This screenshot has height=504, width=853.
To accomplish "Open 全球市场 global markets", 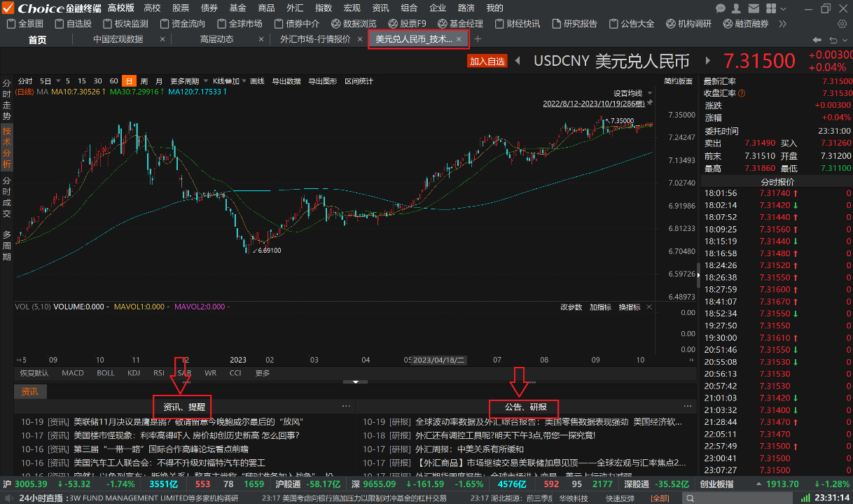I will pyautogui.click(x=240, y=23).
